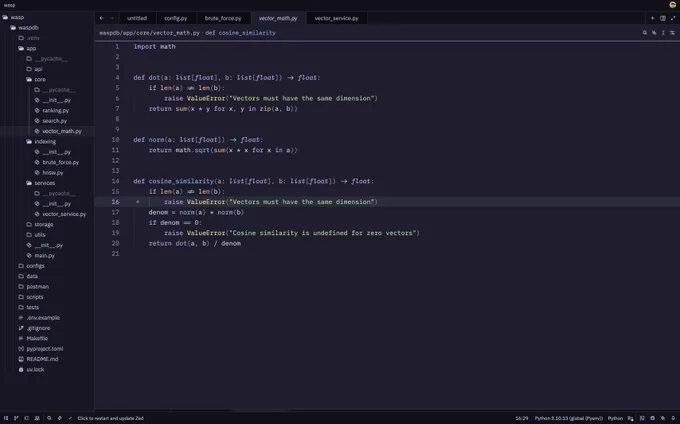
Task: Open uv.lock in the file tree
Action: (x=35, y=370)
